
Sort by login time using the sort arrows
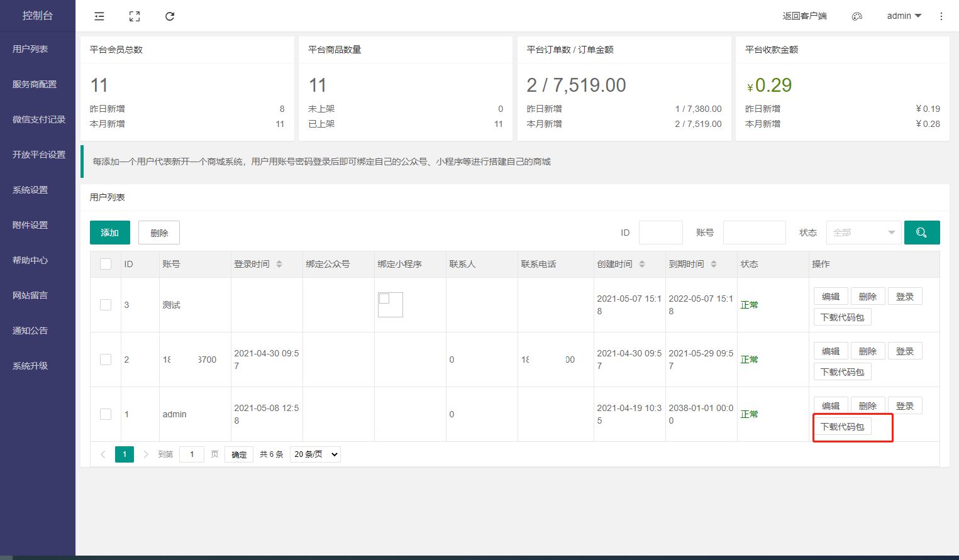pyautogui.click(x=279, y=264)
